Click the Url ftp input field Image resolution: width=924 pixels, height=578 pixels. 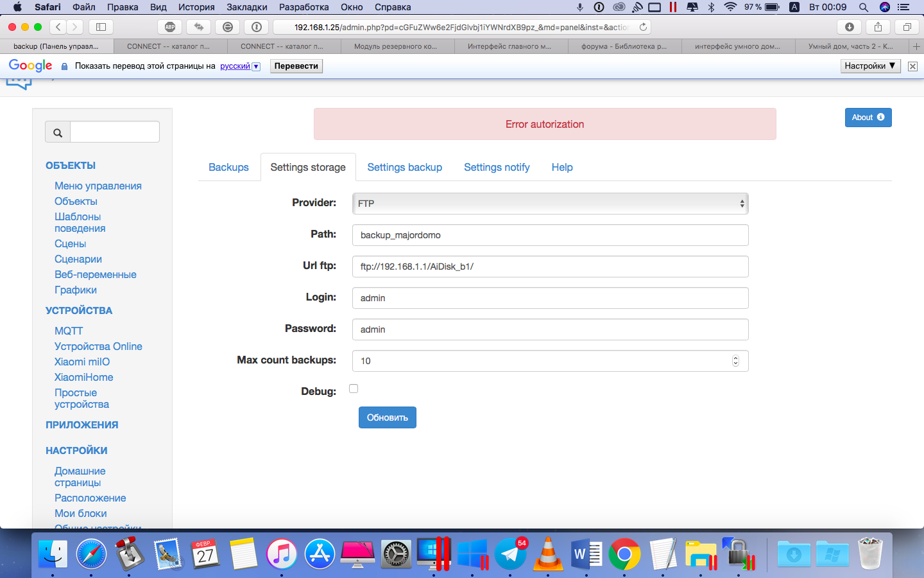pos(550,267)
